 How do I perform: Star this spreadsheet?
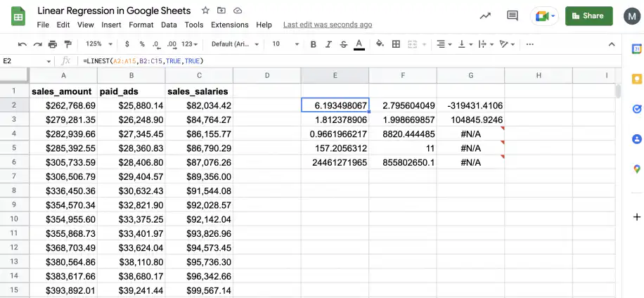pos(205,11)
